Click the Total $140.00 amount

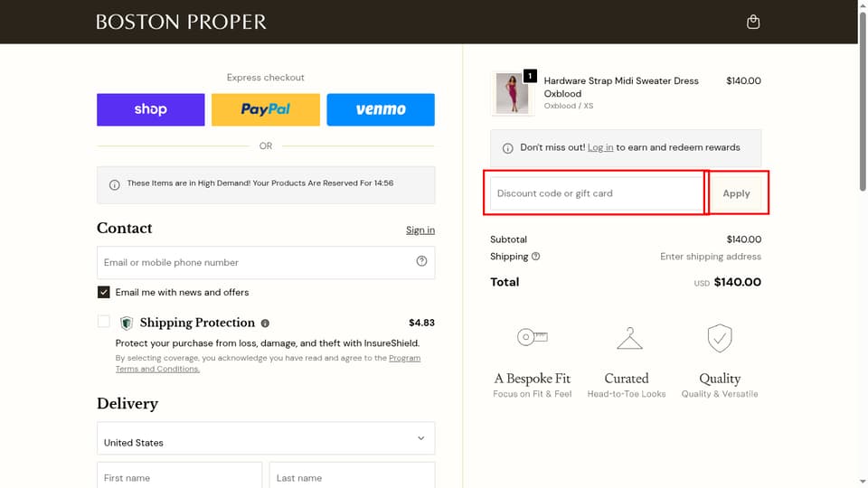738,282
